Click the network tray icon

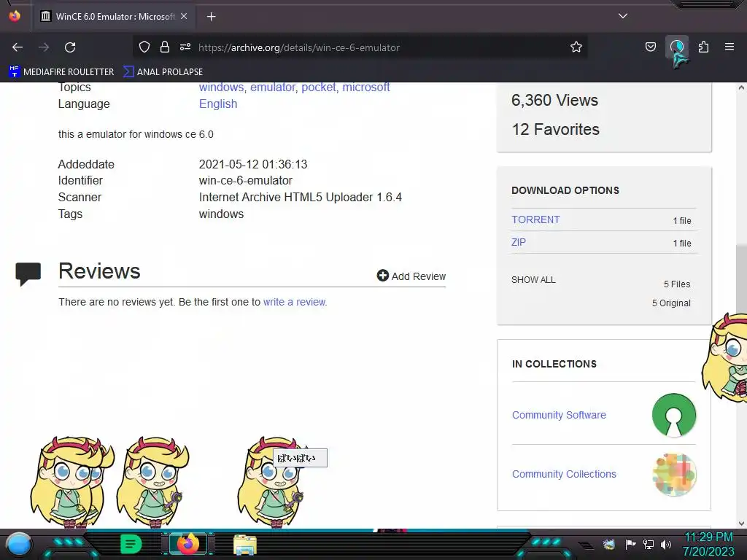(649, 544)
